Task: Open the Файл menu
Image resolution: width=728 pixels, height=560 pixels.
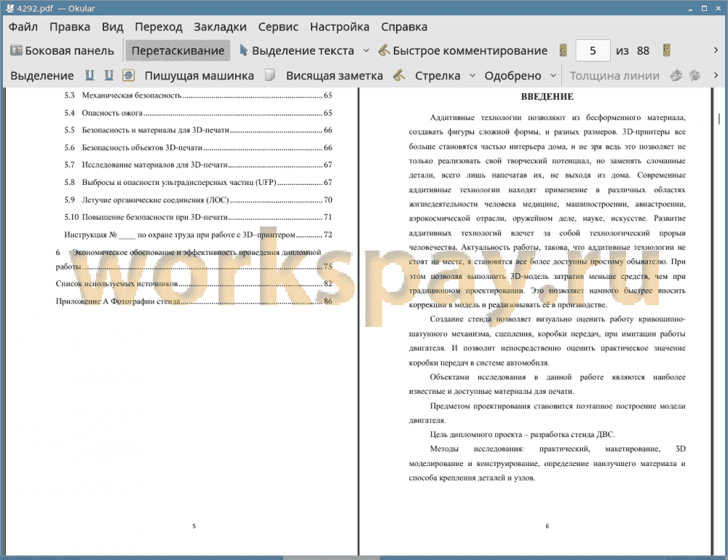Action: tap(23, 27)
